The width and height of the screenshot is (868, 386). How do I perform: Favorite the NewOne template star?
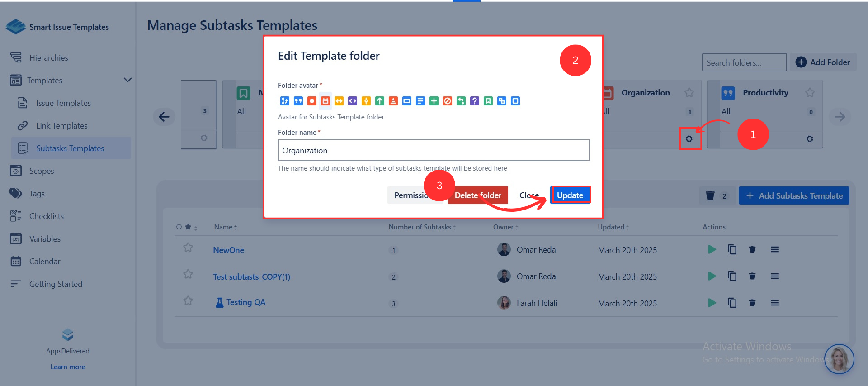(188, 248)
